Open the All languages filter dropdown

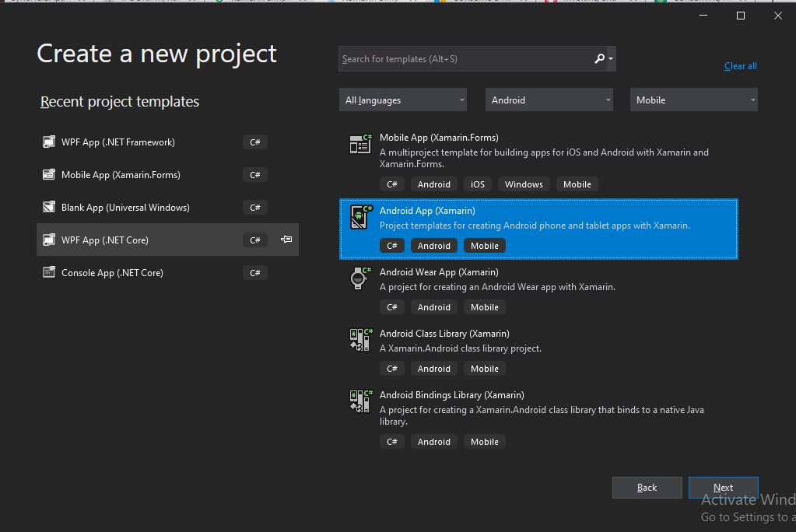pyautogui.click(x=403, y=100)
